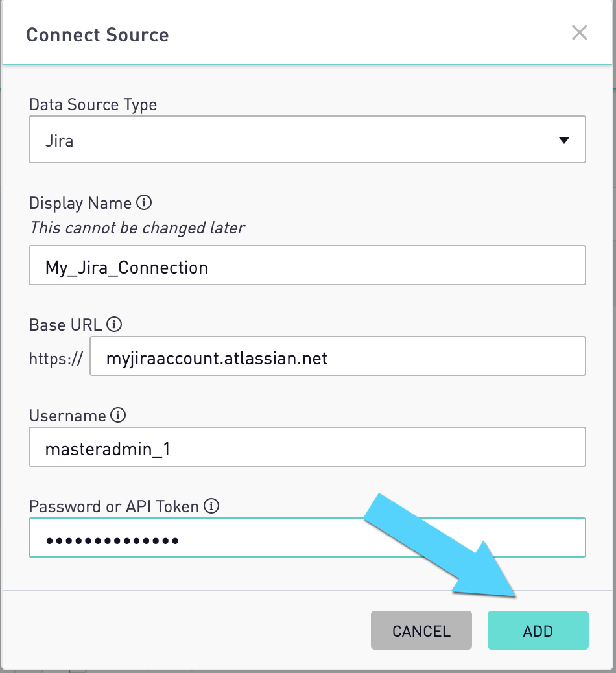Click the 'This cannot be changed later' note

[137, 228]
